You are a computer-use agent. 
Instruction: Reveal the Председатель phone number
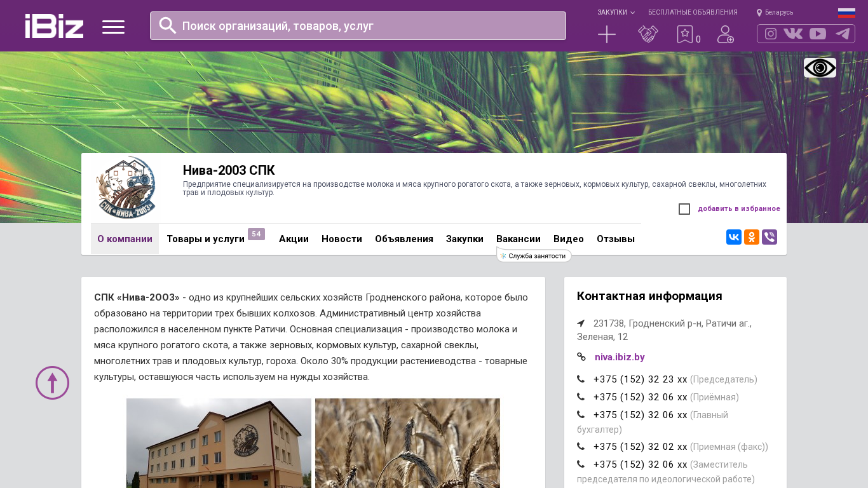click(x=641, y=379)
